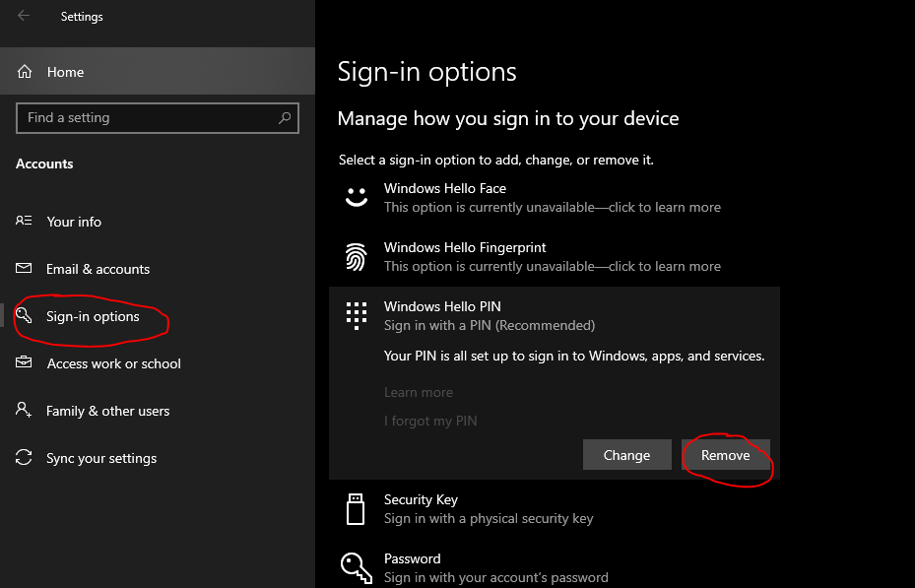Go to Email & accounts
The image size is (915, 588).
pyautogui.click(x=158, y=269)
